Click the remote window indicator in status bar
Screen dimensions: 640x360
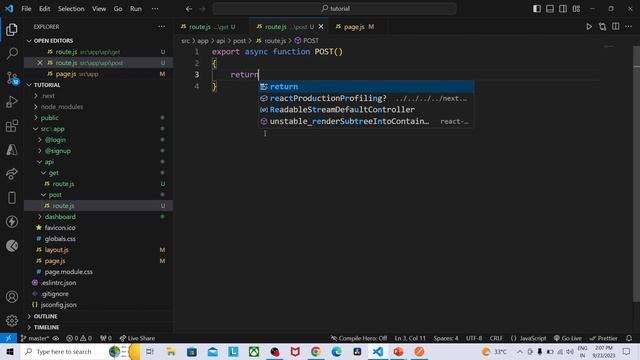(x=8, y=338)
